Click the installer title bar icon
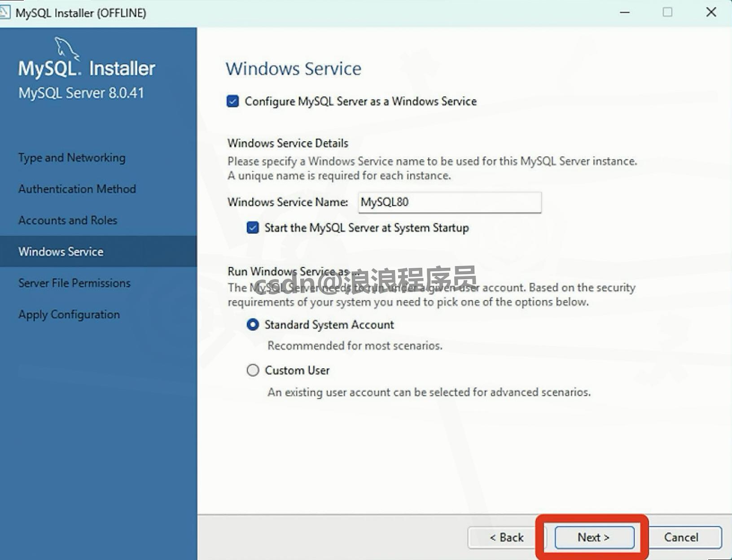This screenshot has width=732, height=560. pos(4,12)
